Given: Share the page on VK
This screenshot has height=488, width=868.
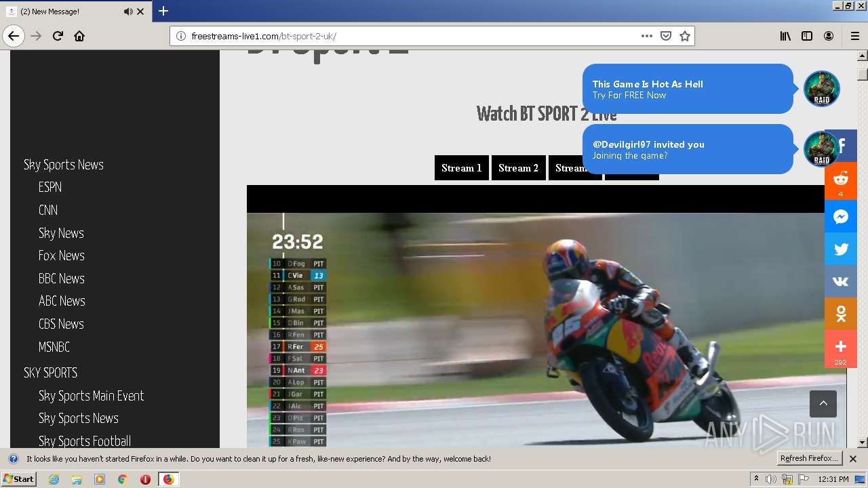Looking at the screenshot, I should (841, 281).
